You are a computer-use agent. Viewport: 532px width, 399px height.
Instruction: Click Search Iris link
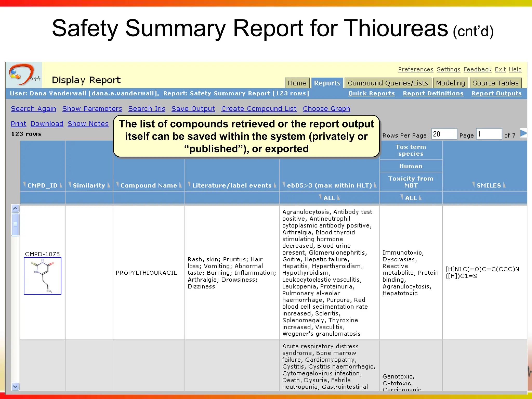tap(147, 109)
